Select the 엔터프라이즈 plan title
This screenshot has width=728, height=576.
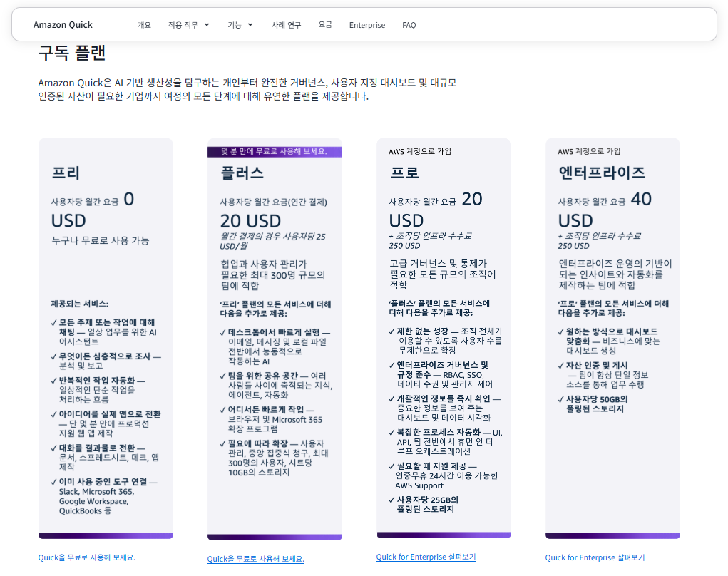tap(602, 173)
